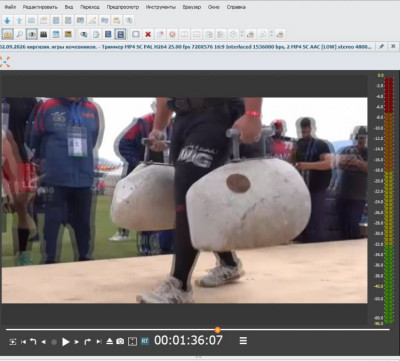Click the audio level meter
This screenshot has width=400, height=361.
pyautogui.click(x=388, y=200)
